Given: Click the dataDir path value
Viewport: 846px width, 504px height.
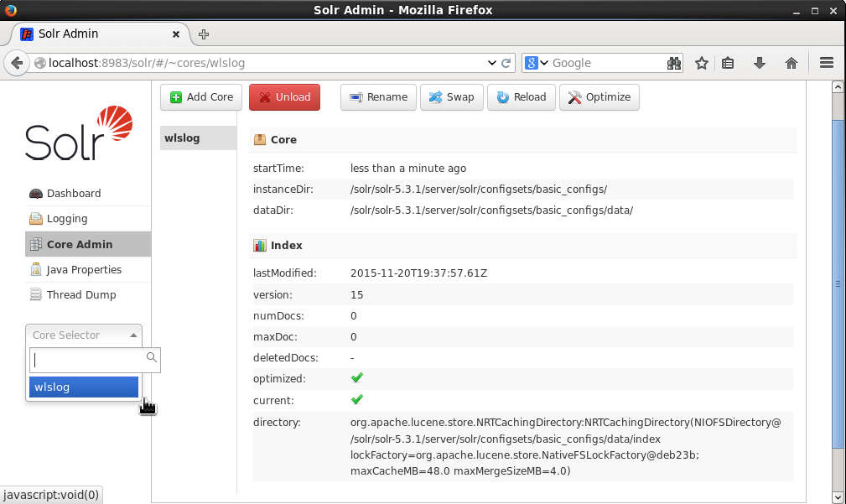Looking at the screenshot, I should pyautogui.click(x=491, y=210).
